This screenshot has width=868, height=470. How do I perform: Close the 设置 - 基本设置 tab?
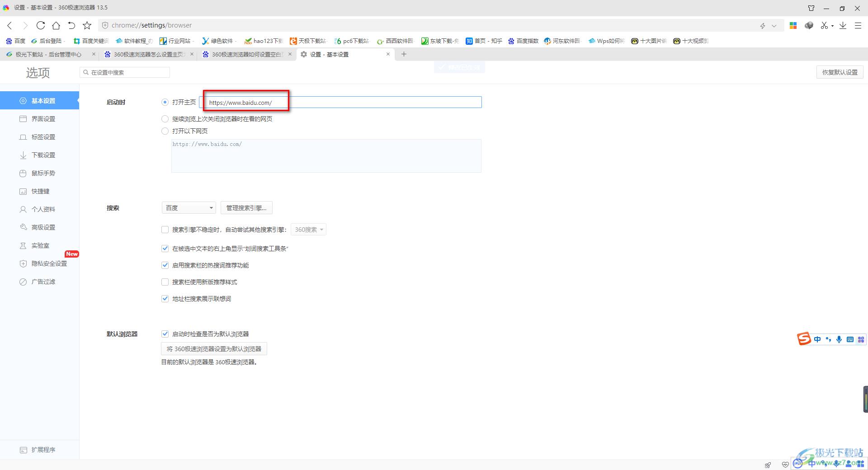click(388, 54)
